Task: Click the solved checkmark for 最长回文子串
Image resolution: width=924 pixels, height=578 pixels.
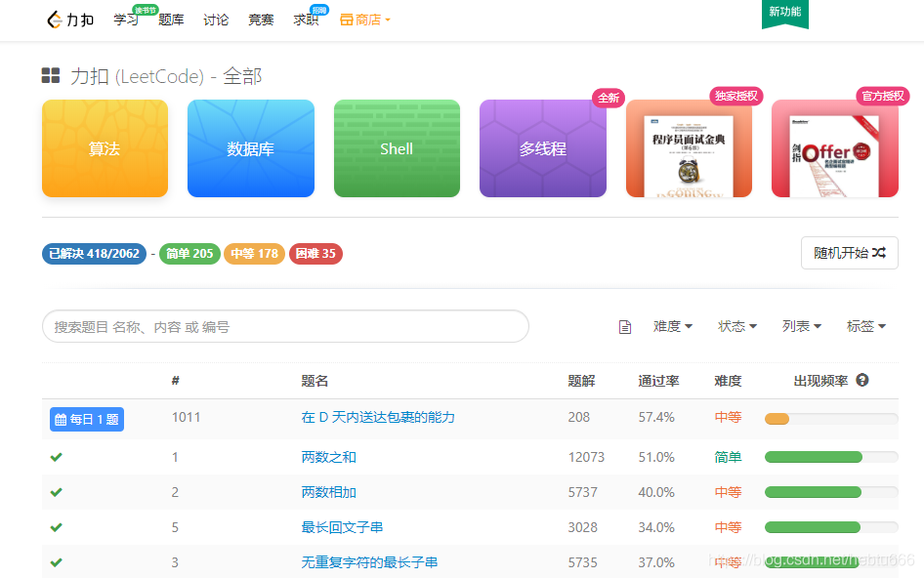Action: point(57,527)
